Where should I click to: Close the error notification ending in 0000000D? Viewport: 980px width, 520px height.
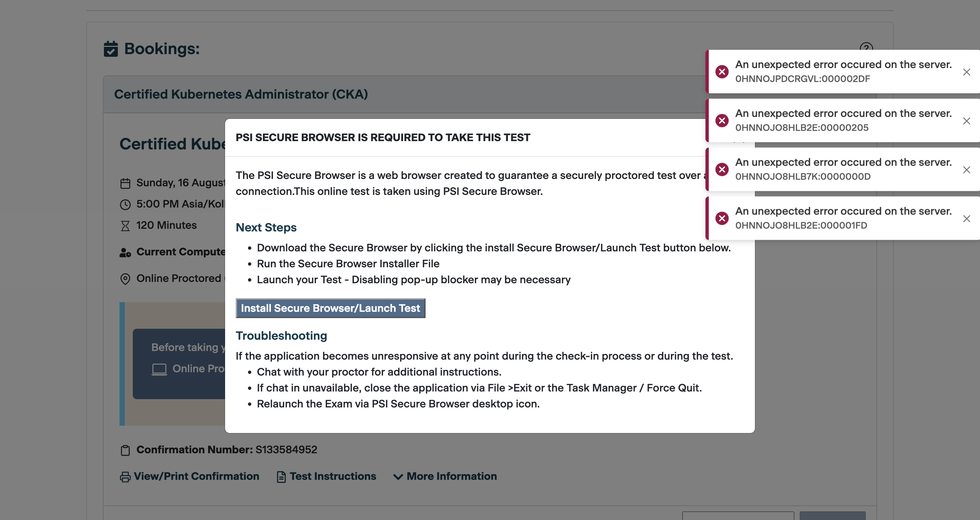966,170
